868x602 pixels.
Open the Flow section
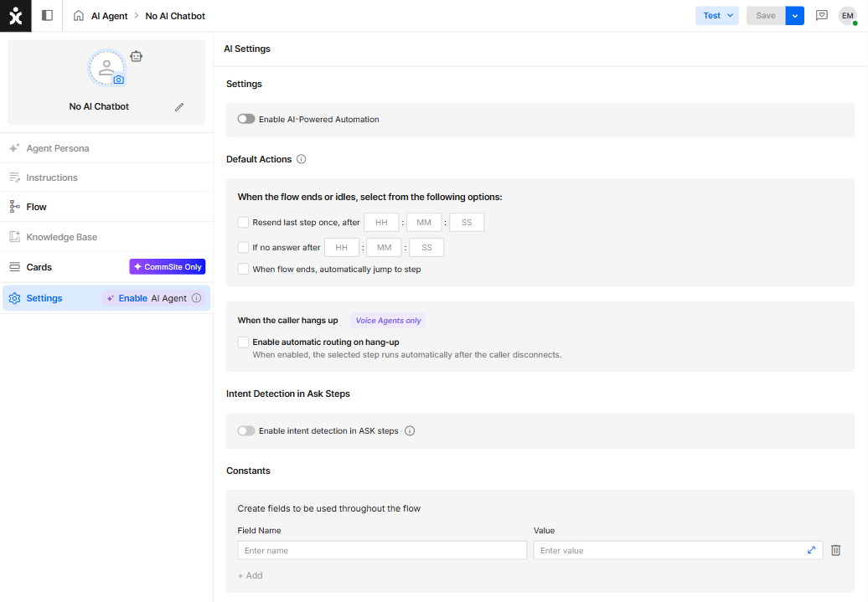[106, 207]
